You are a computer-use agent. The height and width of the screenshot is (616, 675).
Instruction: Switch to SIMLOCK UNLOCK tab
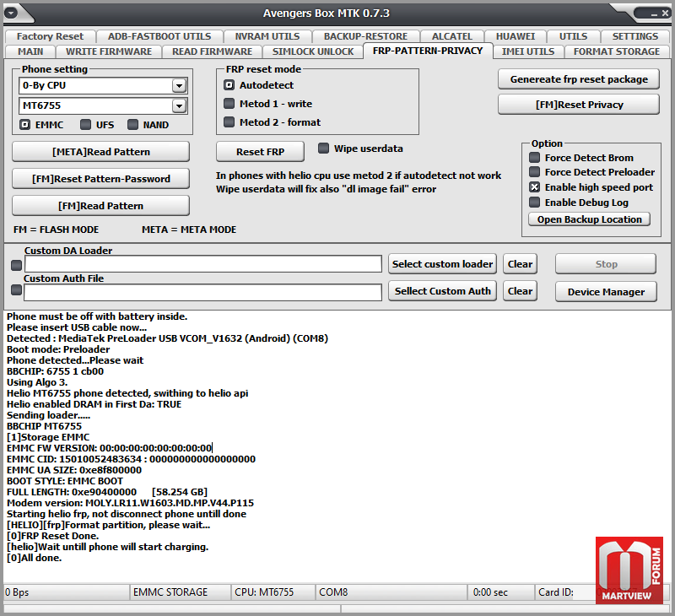click(313, 51)
